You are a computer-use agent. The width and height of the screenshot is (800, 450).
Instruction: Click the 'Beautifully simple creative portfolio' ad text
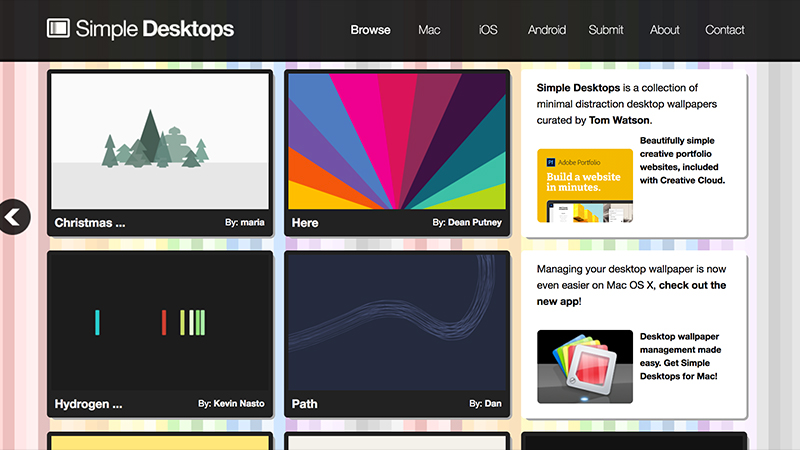coord(682,160)
